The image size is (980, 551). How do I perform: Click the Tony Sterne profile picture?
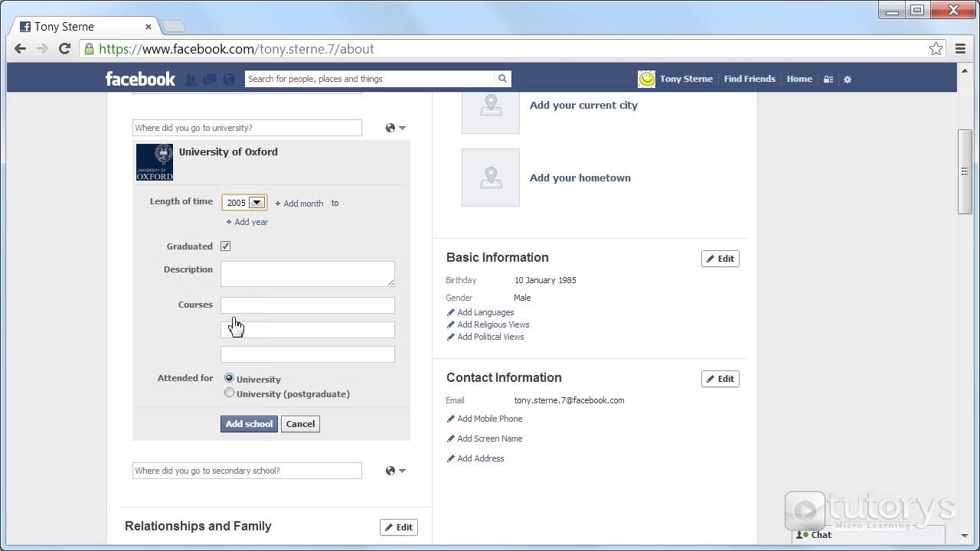(x=647, y=79)
